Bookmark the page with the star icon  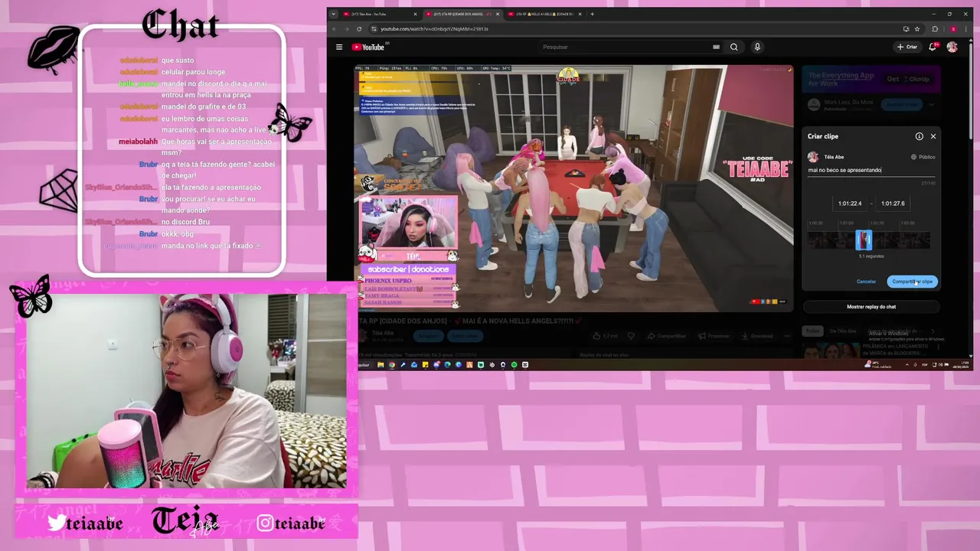click(x=917, y=29)
